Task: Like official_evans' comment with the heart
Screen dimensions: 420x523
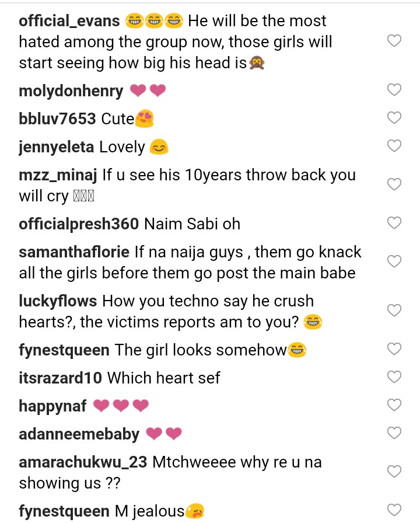Action: click(395, 41)
